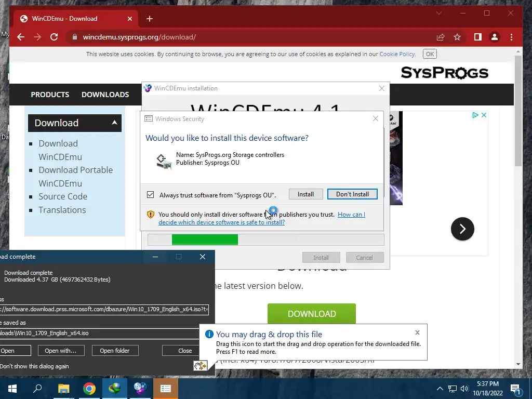The image size is (532, 399).
Task: Open Internet Download Manager on taskbar
Action: 115,389
